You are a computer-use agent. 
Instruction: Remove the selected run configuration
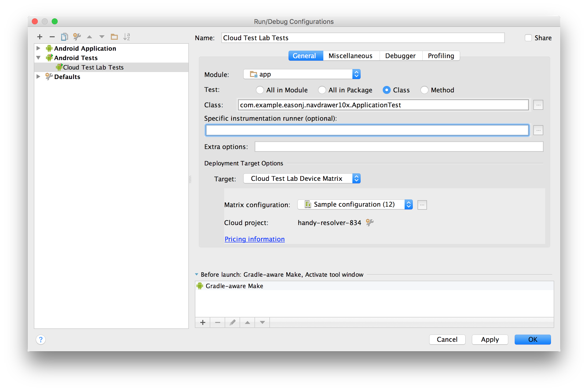52,37
